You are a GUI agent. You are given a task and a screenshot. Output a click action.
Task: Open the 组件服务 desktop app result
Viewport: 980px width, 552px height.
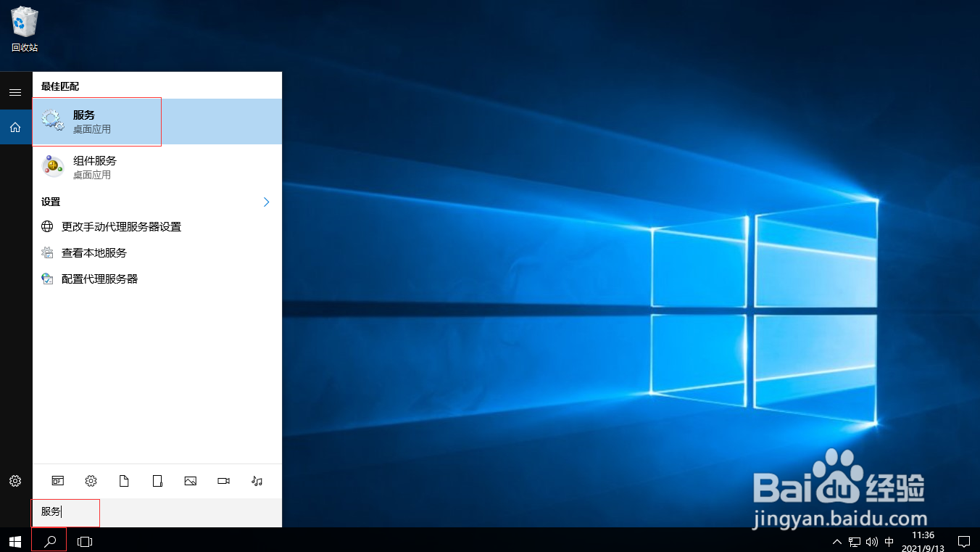tap(157, 168)
